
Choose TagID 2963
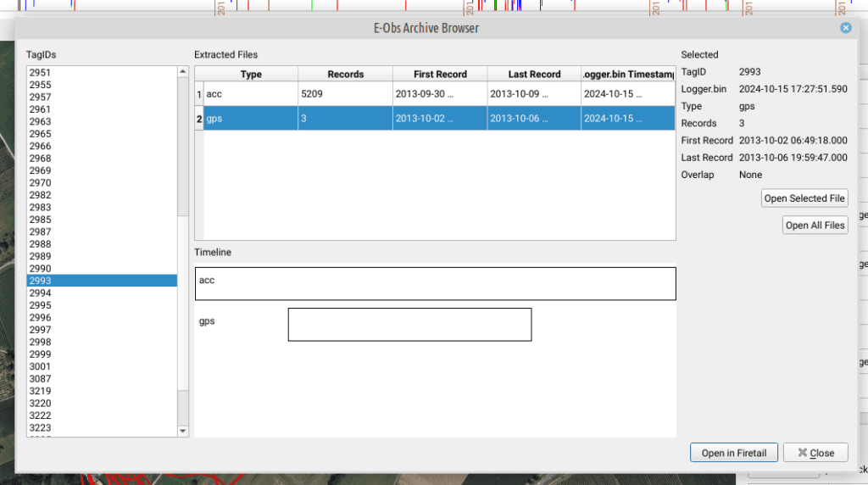pyautogui.click(x=102, y=121)
